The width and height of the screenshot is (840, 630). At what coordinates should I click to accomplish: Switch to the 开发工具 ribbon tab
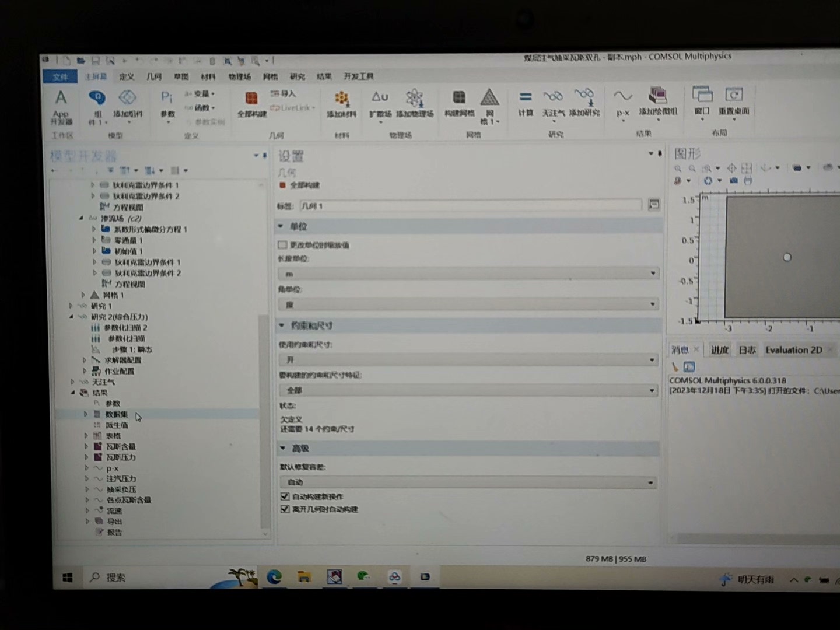pos(358,76)
